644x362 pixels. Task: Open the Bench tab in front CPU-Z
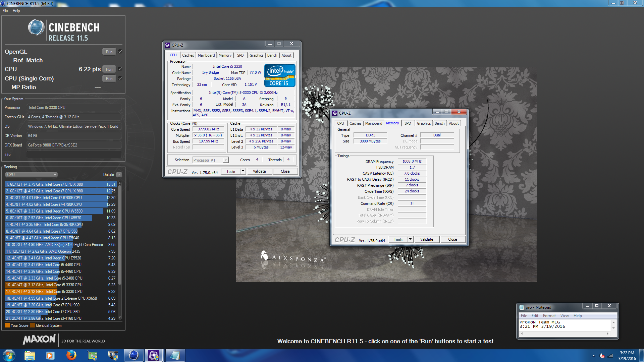tap(272, 55)
